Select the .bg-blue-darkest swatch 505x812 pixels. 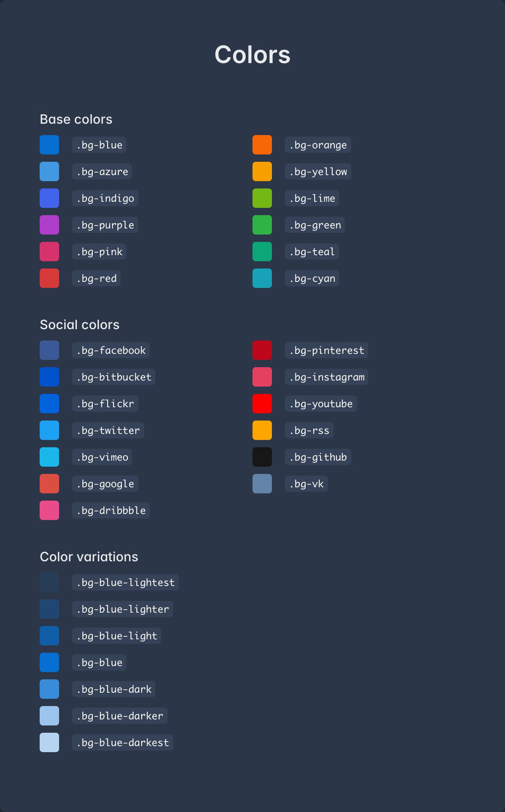tap(49, 742)
